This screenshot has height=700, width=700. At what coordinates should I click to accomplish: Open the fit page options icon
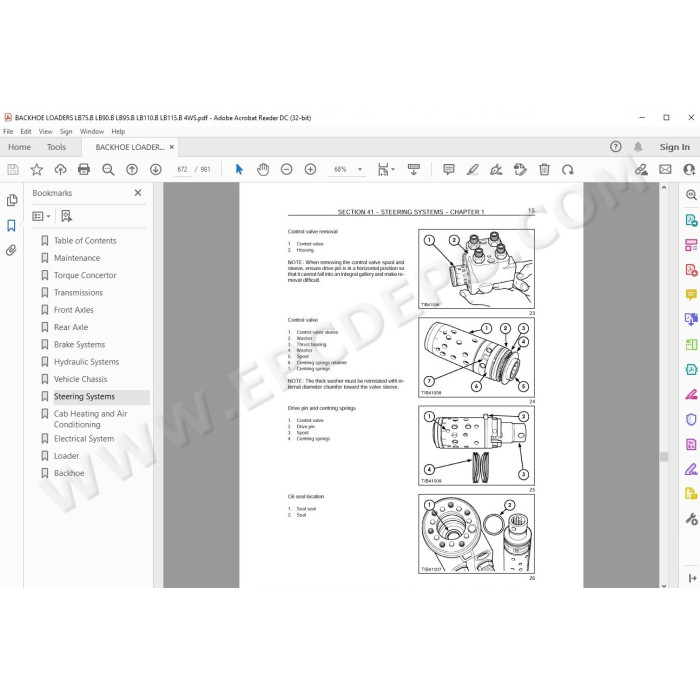(386, 170)
